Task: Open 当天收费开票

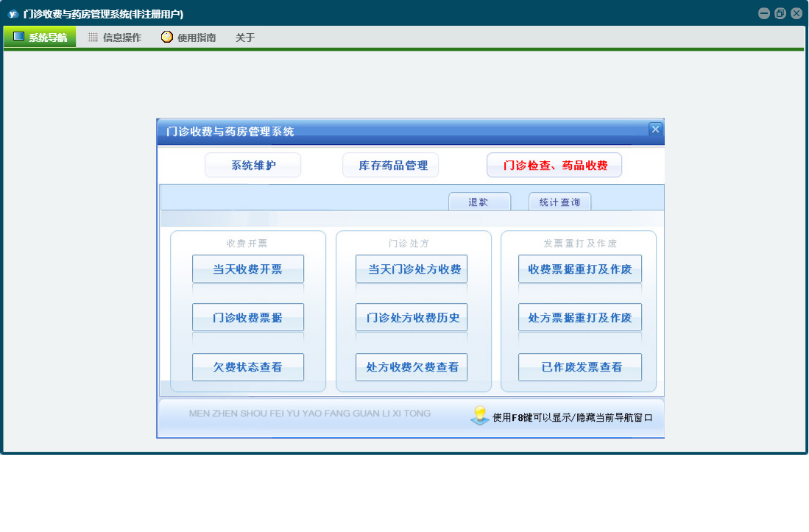Action: point(248,269)
